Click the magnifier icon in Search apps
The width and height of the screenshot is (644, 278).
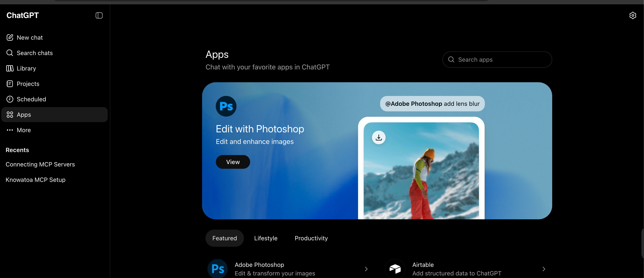[x=451, y=59]
